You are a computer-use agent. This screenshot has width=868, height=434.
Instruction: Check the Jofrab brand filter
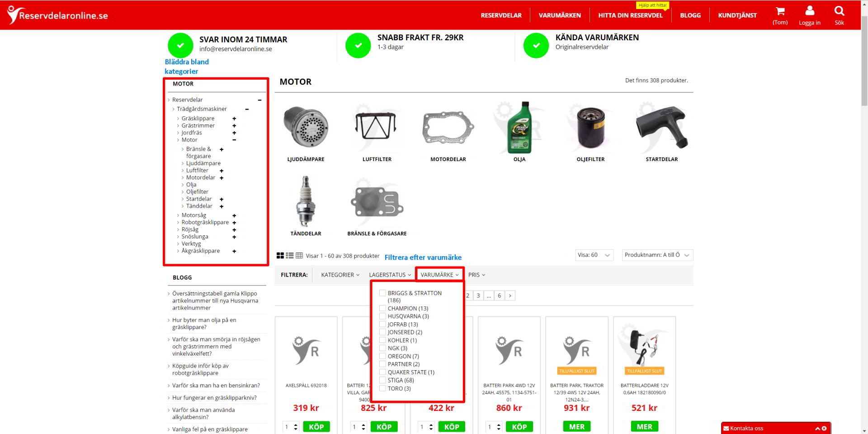(x=382, y=324)
